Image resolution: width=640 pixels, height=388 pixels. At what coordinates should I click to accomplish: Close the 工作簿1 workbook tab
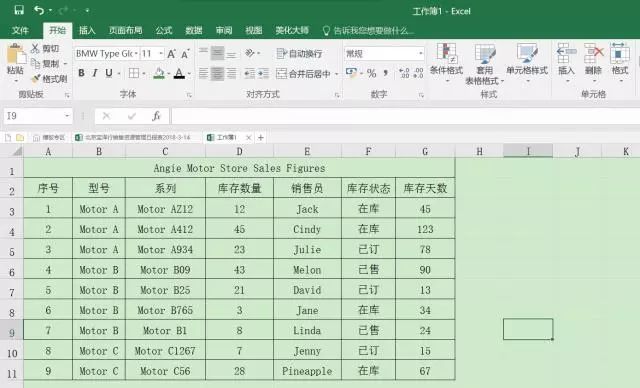click(248, 137)
